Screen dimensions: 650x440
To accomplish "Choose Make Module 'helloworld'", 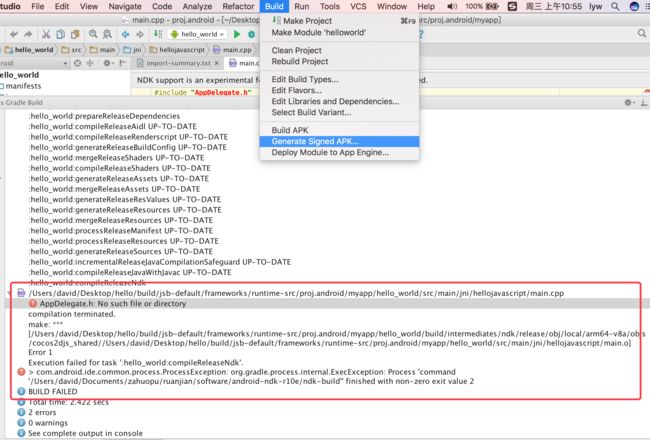I will (x=339, y=32).
